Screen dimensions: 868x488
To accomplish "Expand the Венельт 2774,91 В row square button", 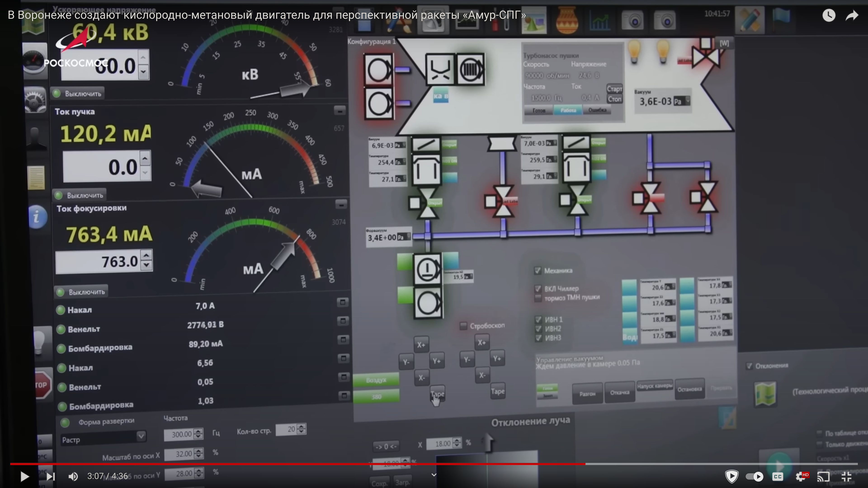I will click(x=343, y=321).
